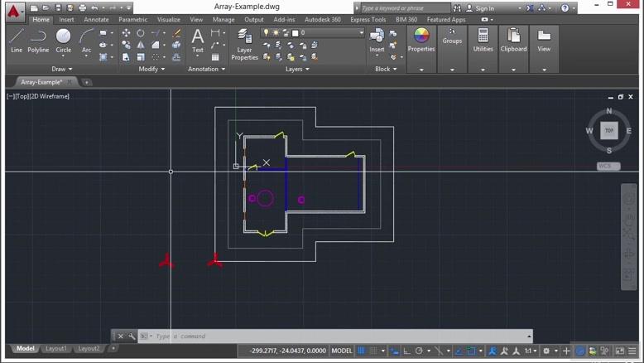Click the MODEL space button
Screen dimensions: 644x363
[342, 351]
